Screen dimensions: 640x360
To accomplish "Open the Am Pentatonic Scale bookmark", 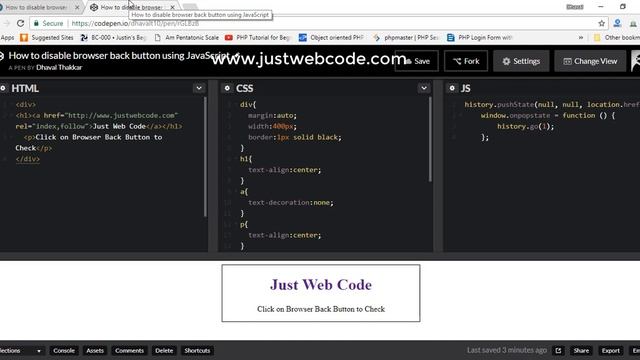I will click(x=187, y=38).
